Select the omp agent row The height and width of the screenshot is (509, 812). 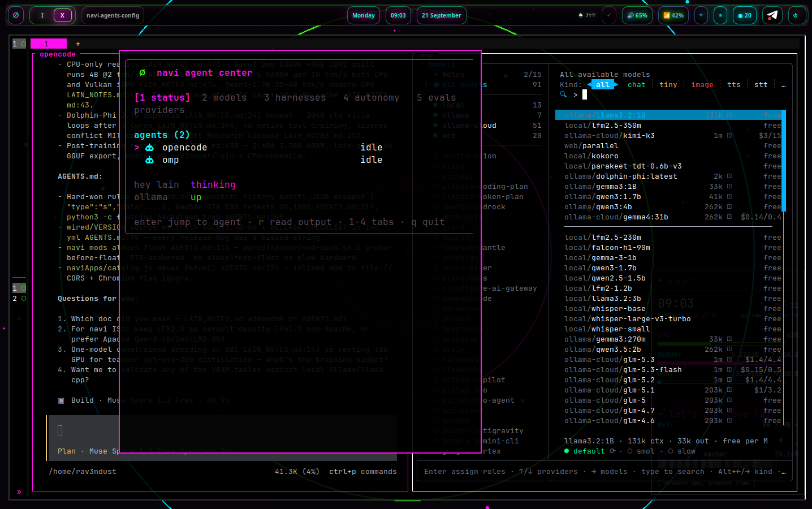point(258,160)
